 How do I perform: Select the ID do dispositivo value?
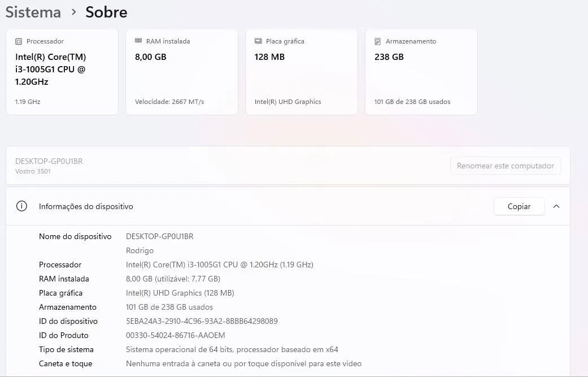[x=202, y=321]
